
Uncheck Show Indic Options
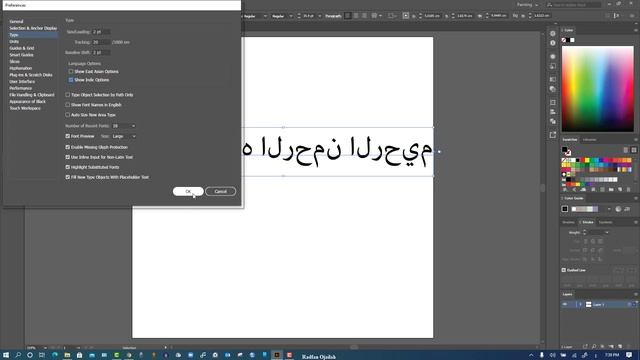[x=71, y=80]
